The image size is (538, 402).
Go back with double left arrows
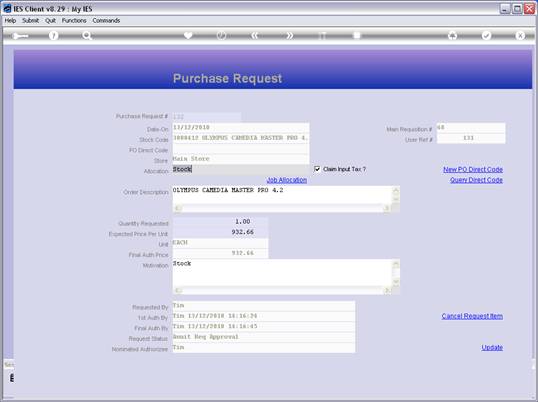point(255,36)
